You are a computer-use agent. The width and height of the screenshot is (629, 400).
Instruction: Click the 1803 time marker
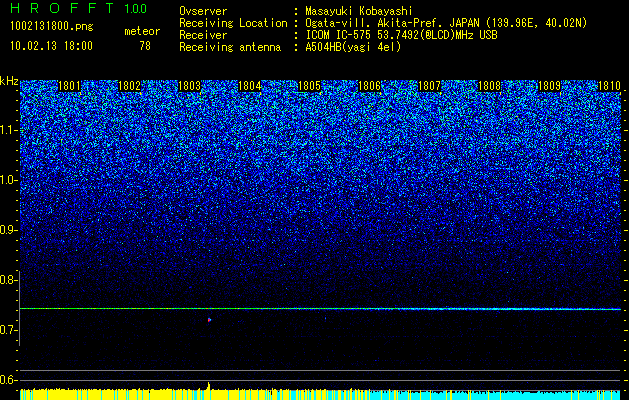pos(189,86)
